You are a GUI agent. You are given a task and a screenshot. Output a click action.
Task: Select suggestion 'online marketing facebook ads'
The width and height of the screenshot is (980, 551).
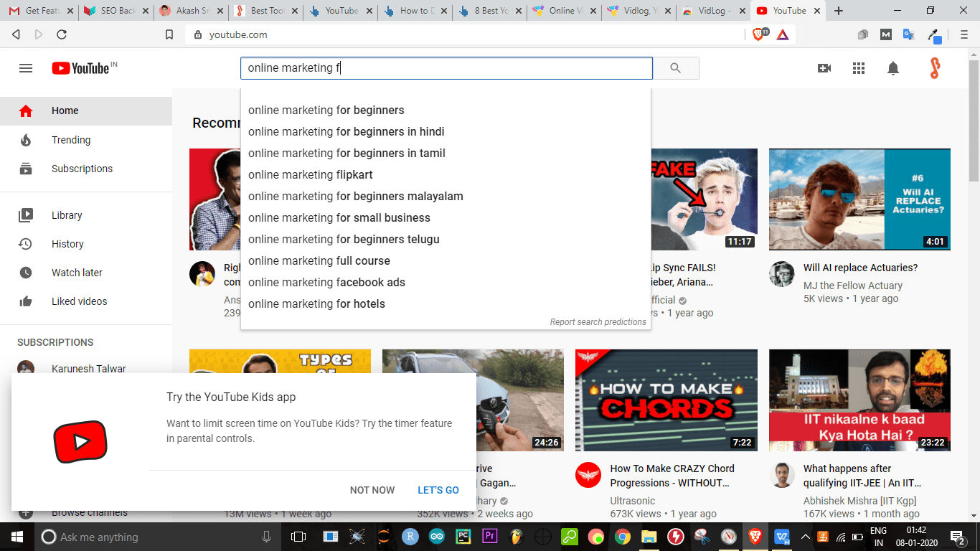(x=446, y=282)
